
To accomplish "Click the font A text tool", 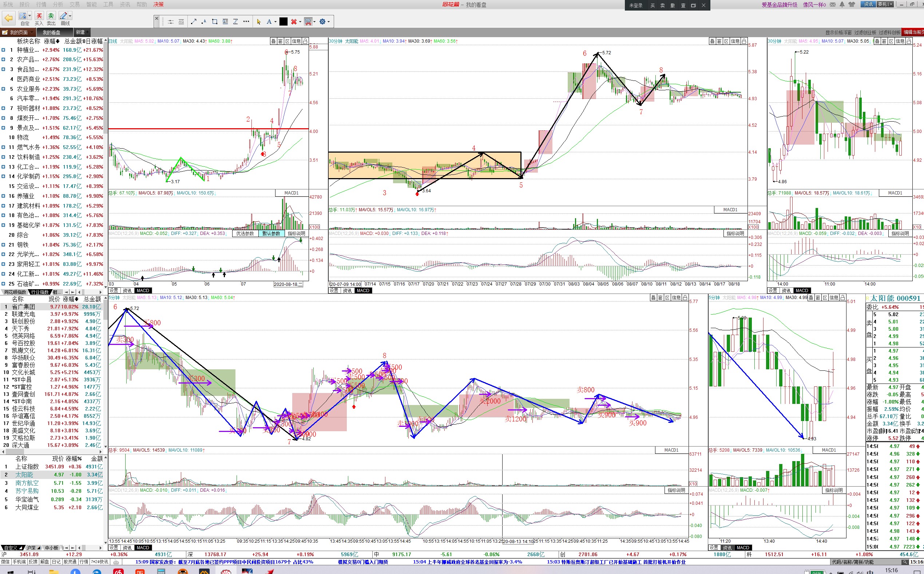I will coord(269,21).
